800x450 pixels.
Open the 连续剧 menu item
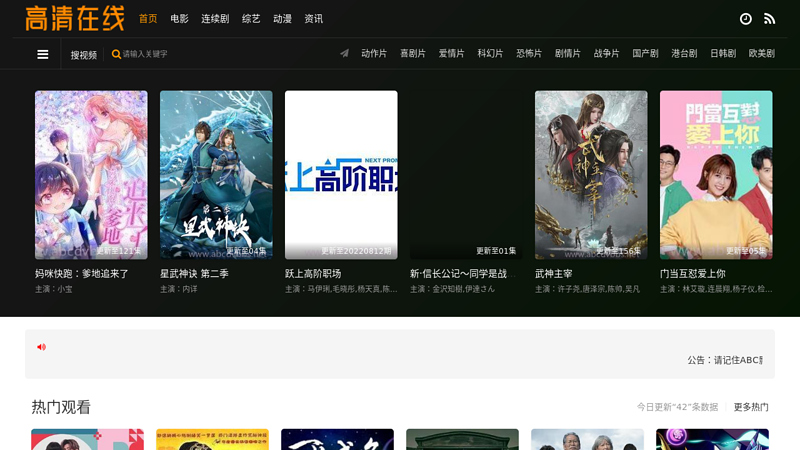pyautogui.click(x=215, y=19)
